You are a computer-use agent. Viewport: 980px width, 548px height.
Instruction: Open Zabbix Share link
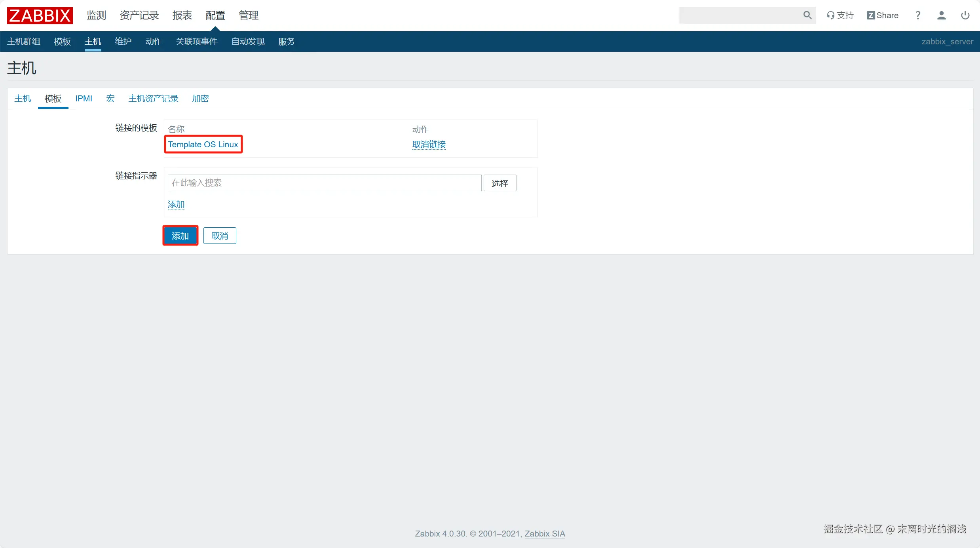coord(882,15)
